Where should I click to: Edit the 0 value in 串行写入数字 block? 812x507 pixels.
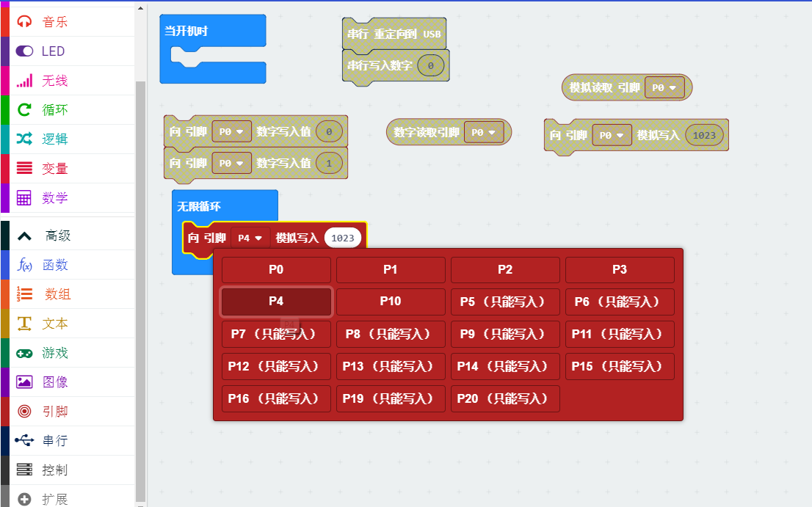431,66
